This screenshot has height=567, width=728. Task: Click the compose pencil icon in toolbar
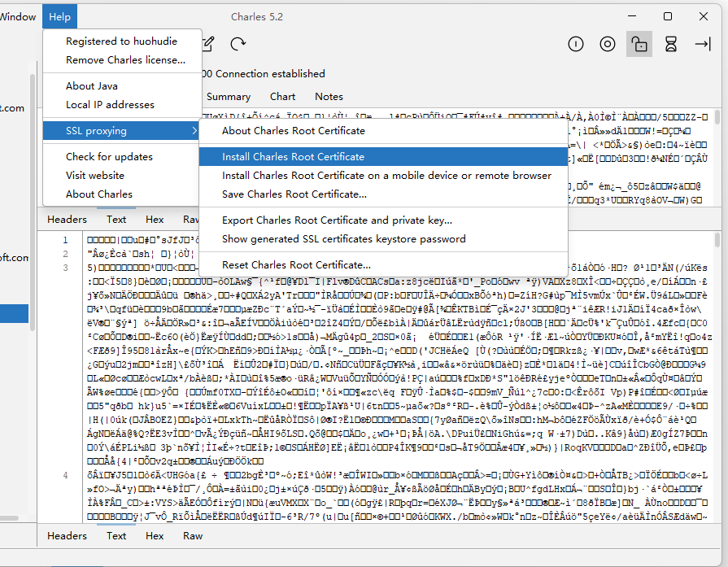[208, 44]
